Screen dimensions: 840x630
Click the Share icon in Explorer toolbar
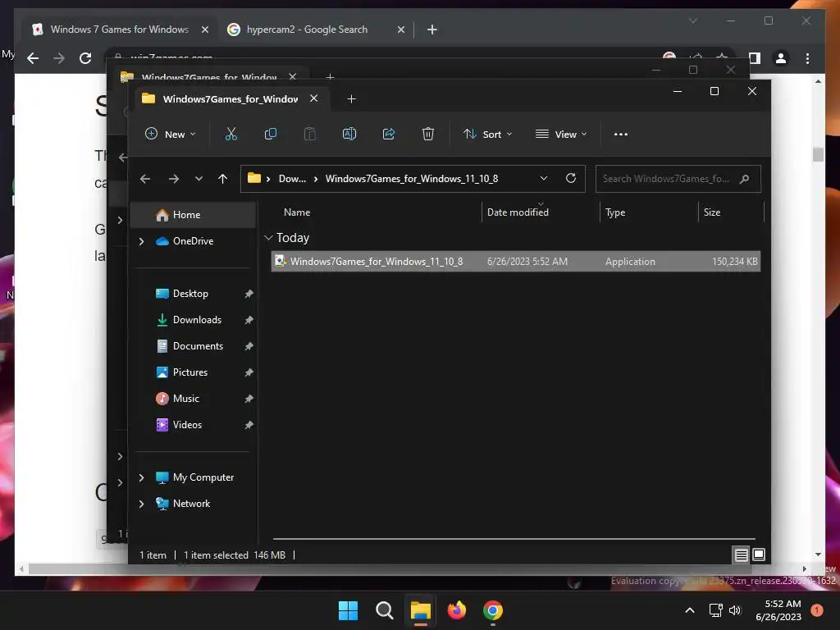tap(388, 134)
